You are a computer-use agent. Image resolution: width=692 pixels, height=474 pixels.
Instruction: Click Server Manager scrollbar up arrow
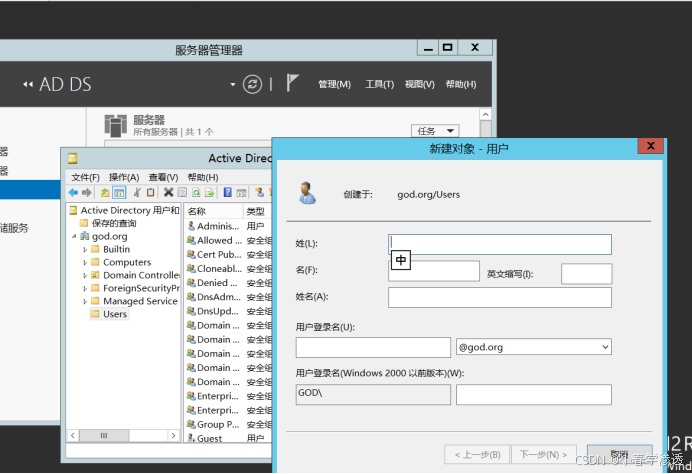(485, 114)
